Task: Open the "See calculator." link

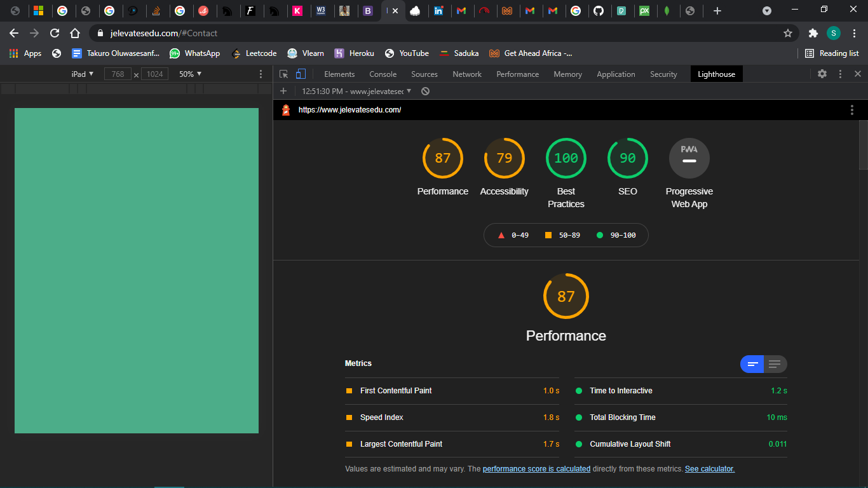Action: [710, 469]
